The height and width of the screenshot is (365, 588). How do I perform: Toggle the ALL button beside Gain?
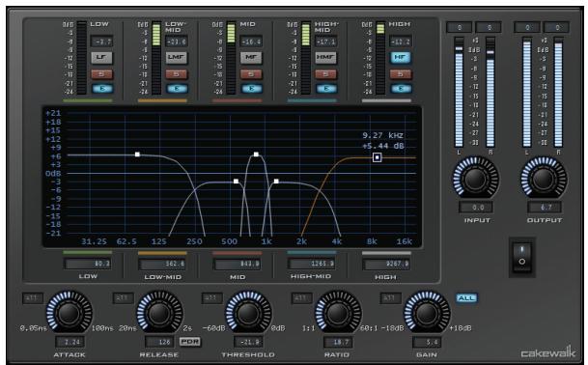[466, 298]
